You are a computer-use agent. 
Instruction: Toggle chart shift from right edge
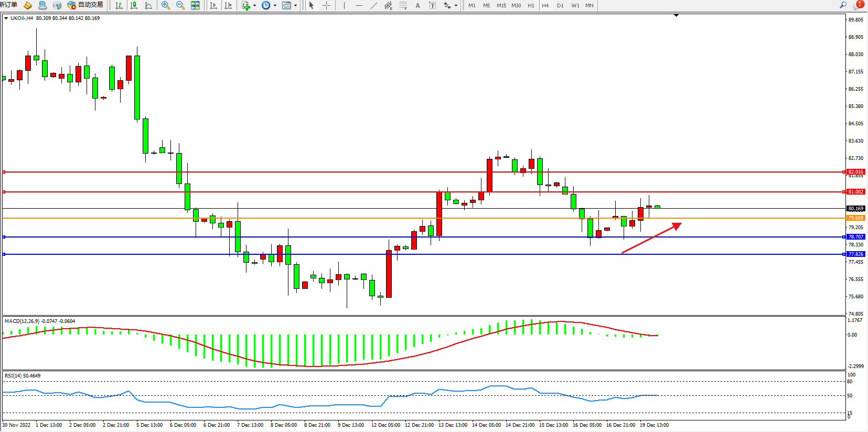[x=228, y=5]
